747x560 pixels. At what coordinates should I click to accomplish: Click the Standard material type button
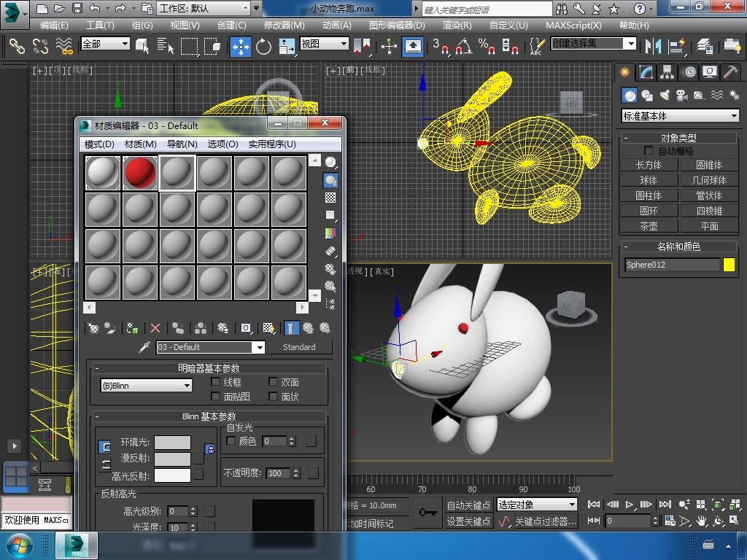point(299,347)
